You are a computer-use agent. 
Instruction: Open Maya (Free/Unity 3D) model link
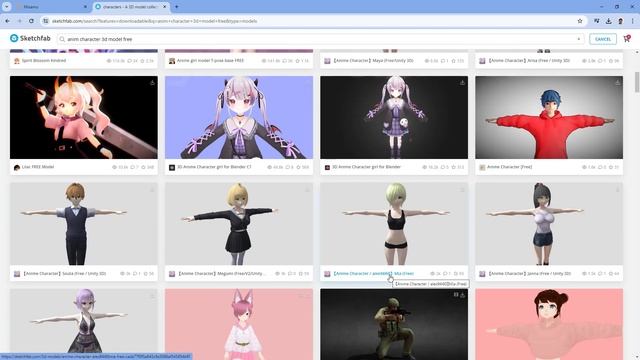tap(373, 60)
